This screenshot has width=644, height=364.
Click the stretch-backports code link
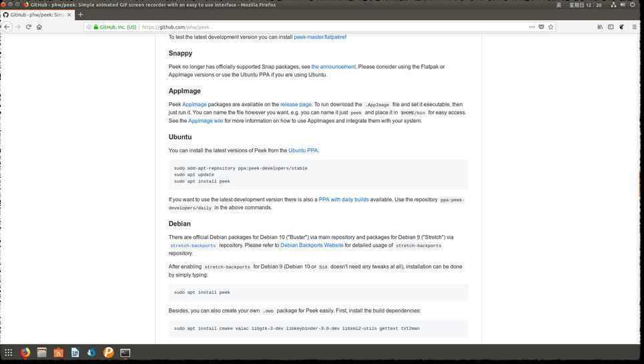(x=193, y=245)
